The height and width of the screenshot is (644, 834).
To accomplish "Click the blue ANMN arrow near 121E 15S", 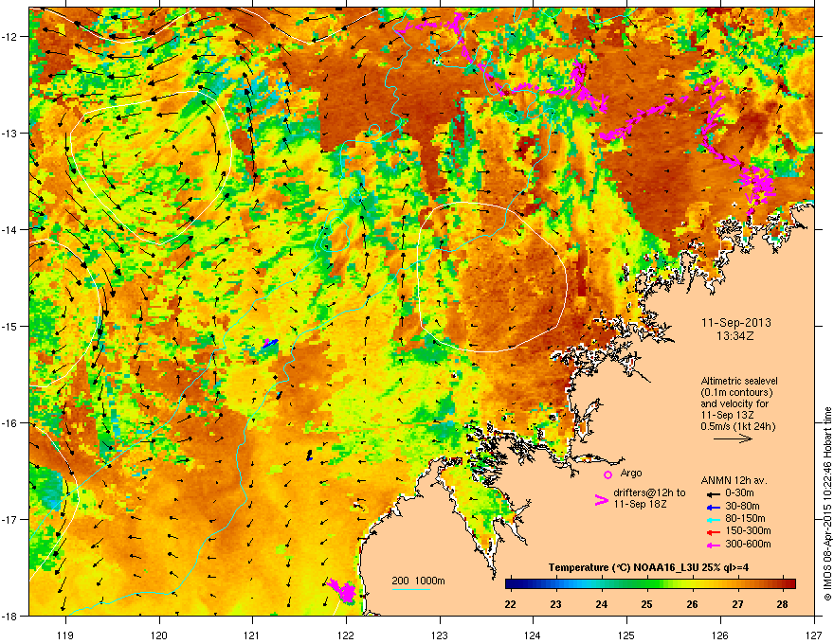I will 270,343.
